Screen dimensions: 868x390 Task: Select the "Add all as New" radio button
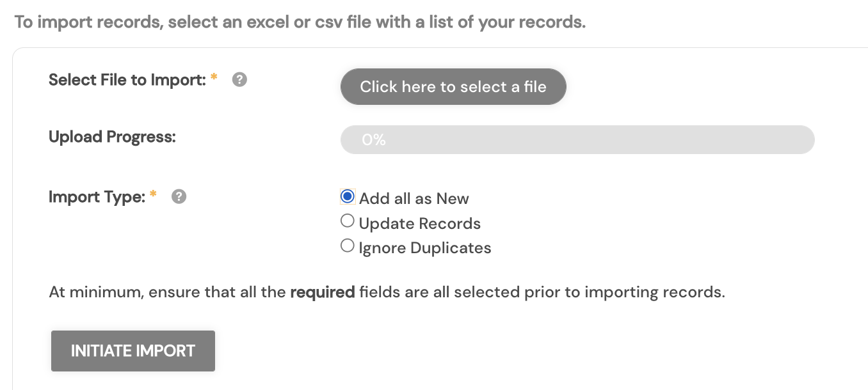348,197
